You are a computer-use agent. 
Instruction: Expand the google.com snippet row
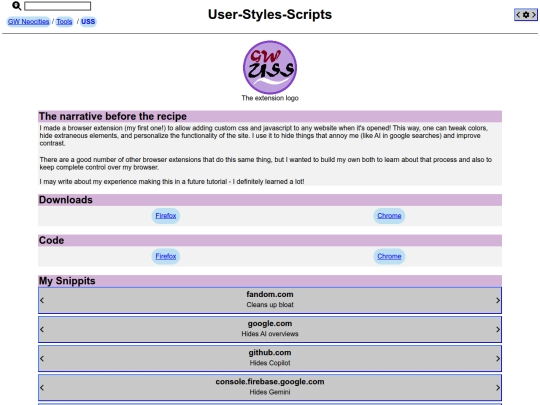point(270,329)
